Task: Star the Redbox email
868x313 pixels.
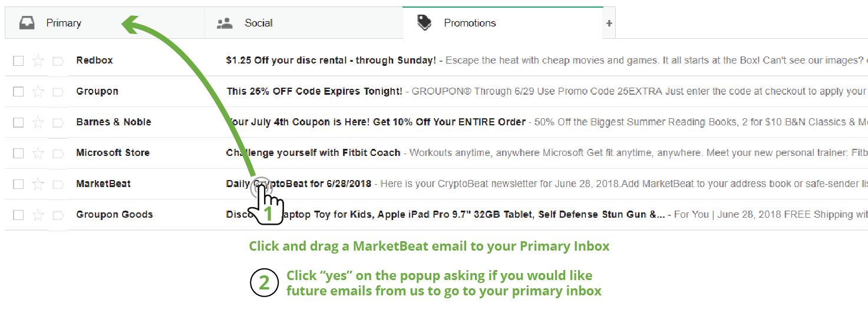Action: pyautogui.click(x=38, y=61)
